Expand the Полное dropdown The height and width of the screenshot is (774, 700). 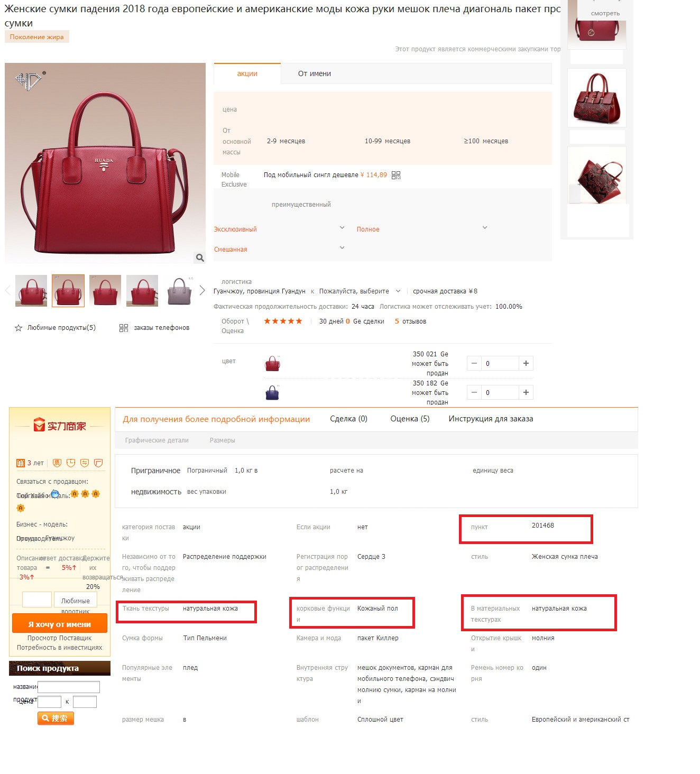click(485, 228)
